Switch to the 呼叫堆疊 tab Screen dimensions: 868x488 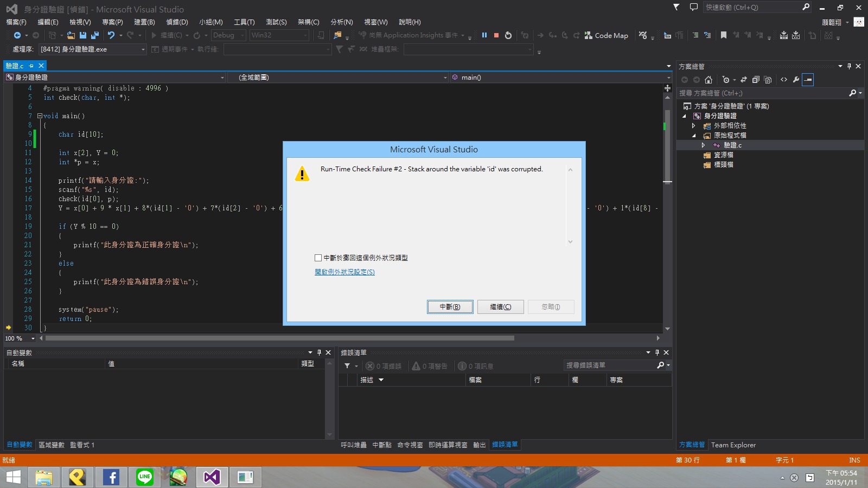(354, 445)
